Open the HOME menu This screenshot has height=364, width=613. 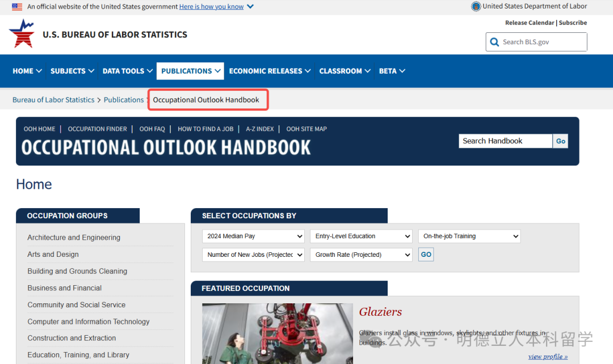[x=27, y=71]
